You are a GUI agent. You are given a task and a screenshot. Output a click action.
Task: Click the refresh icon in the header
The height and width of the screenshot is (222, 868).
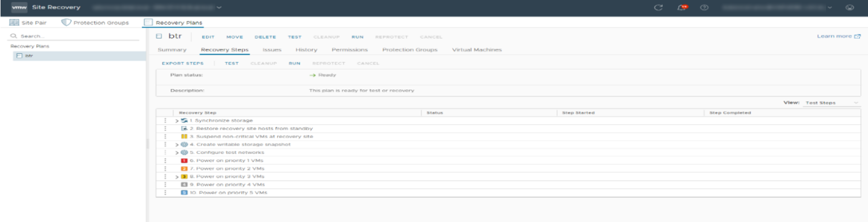click(658, 7)
